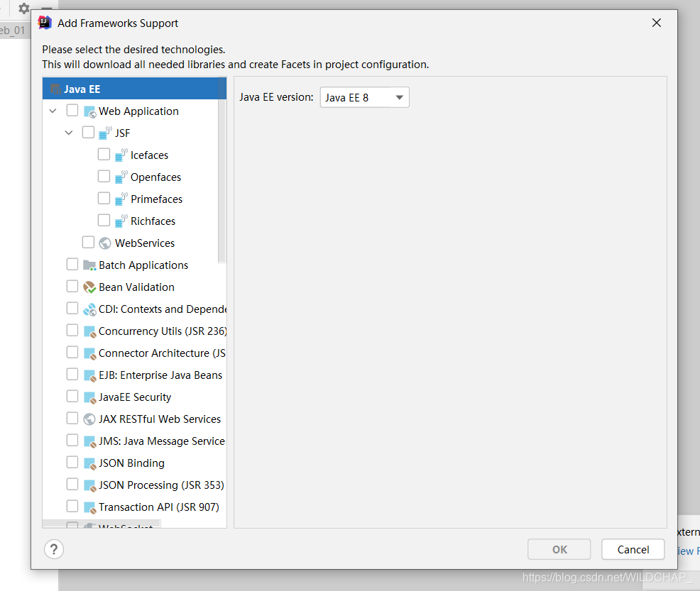
Task: Click the Richfaces library icon
Action: (x=121, y=221)
